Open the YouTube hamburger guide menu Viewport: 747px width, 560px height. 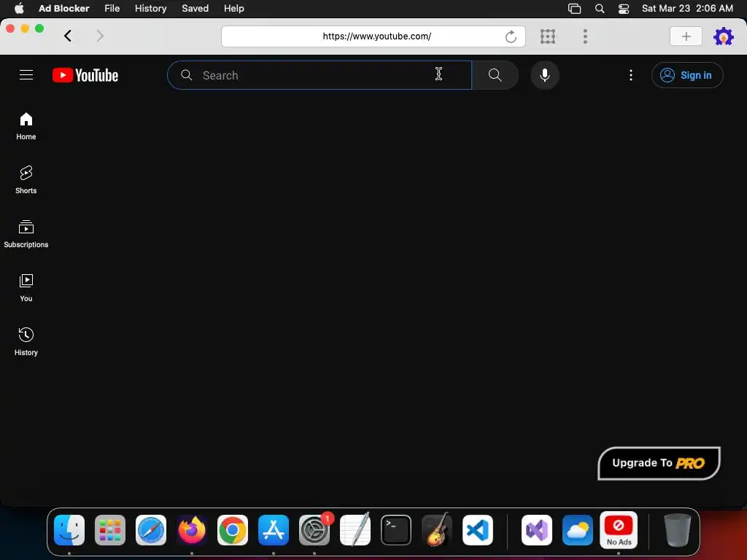[26, 75]
